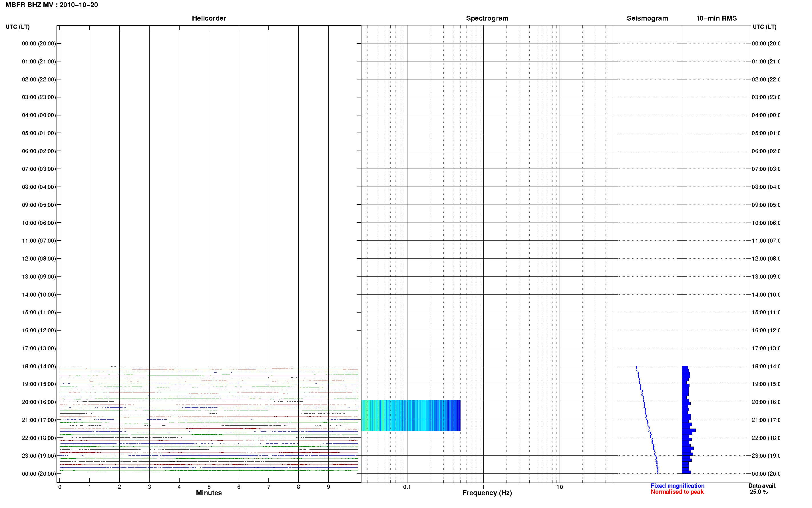Click the longest blue RMS bar

tap(688, 430)
